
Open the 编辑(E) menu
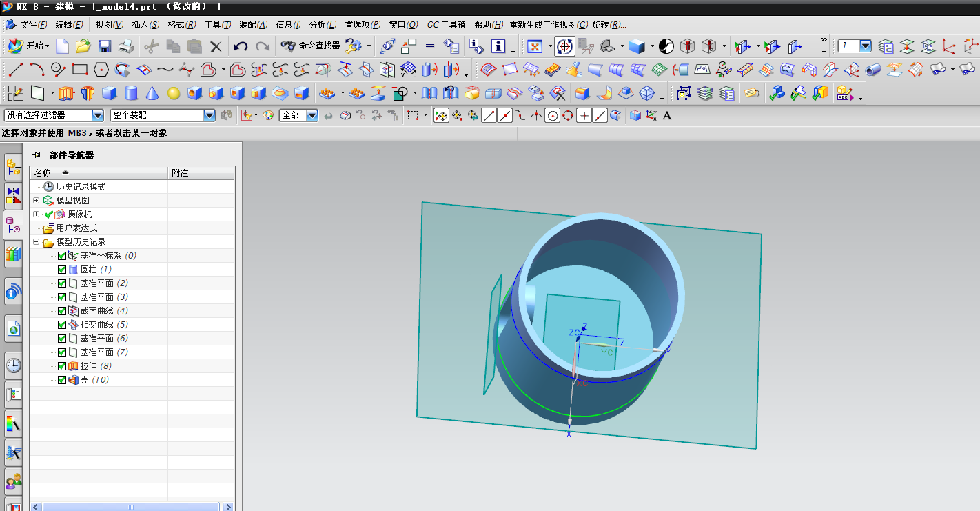click(69, 25)
